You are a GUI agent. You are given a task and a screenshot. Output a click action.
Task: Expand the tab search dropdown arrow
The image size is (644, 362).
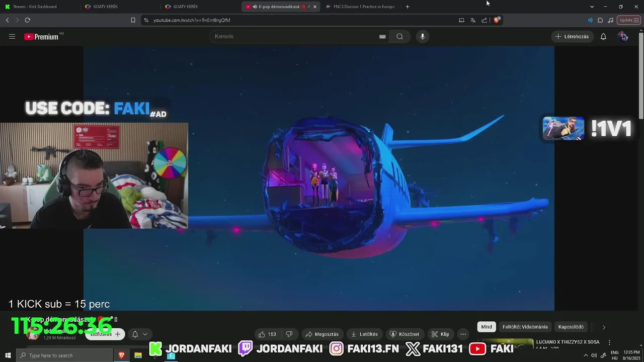click(x=592, y=7)
